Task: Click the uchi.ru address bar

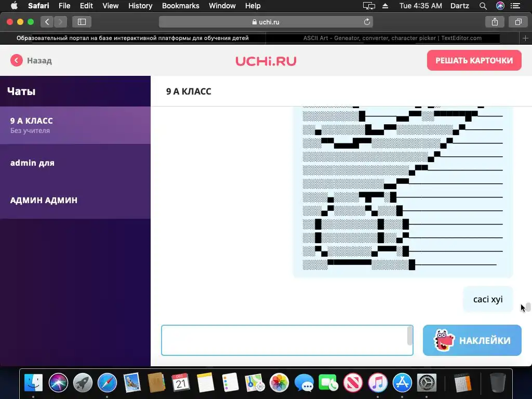Action: tap(265, 22)
